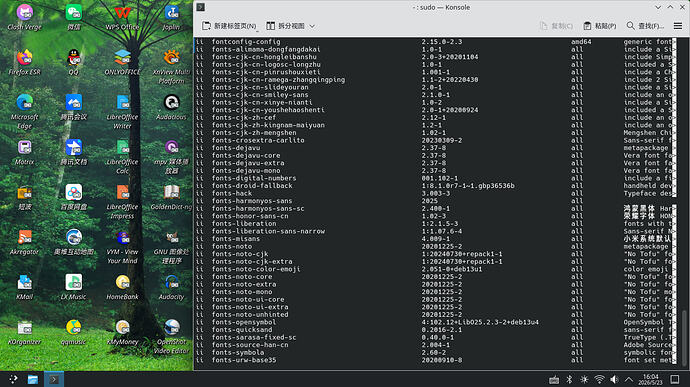Click the copy (复制) toolbar button
The width and height of the screenshot is (690, 387).
click(556, 26)
